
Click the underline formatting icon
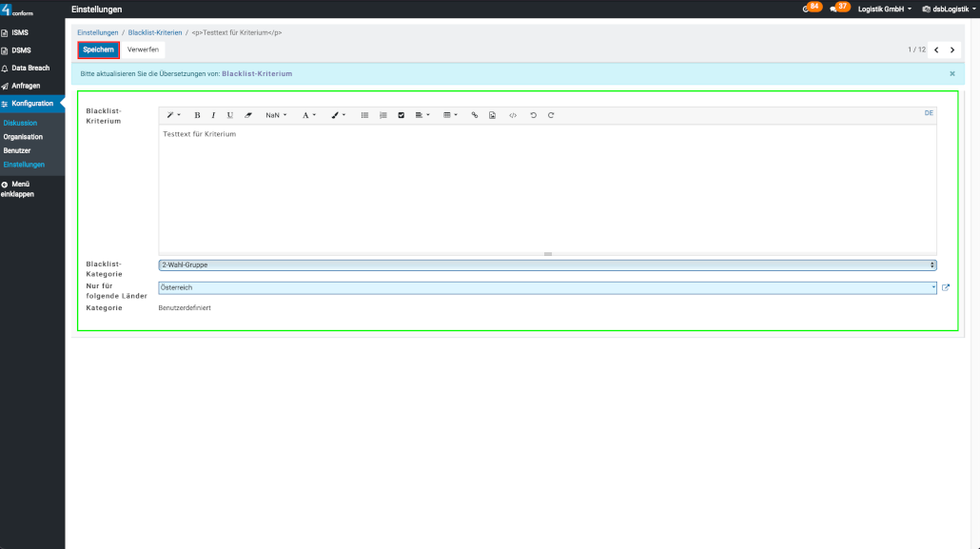click(229, 115)
